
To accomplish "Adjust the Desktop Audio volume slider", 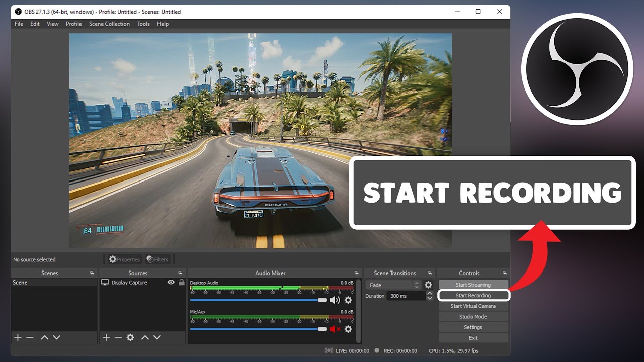I will pos(259,300).
